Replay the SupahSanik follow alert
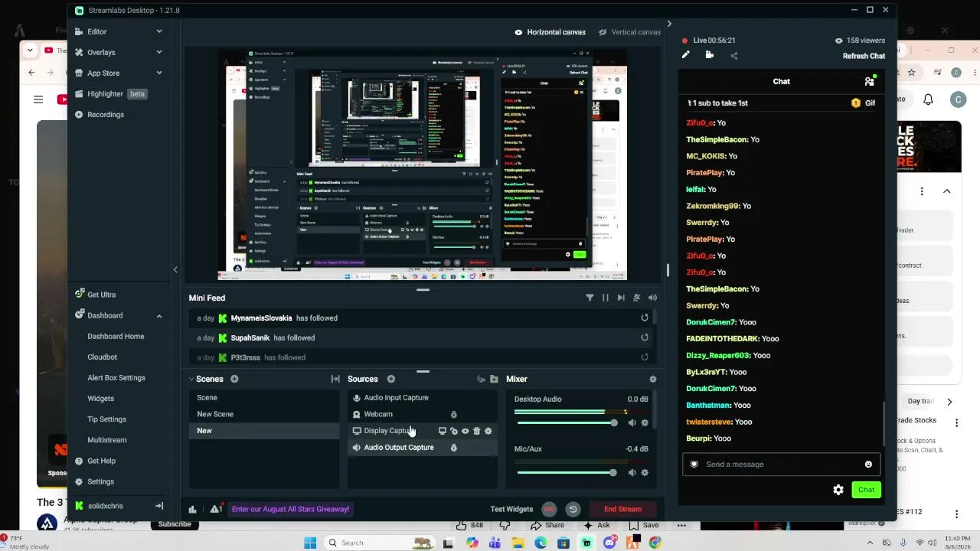 645,337
